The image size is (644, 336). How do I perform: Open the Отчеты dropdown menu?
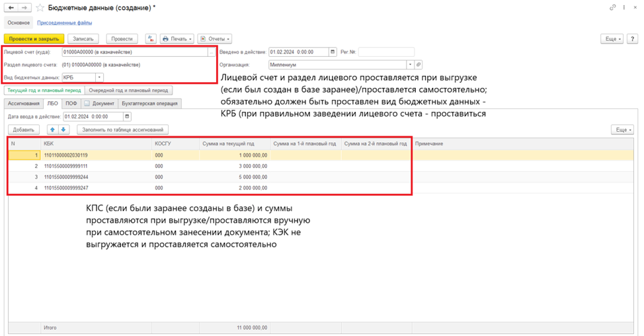pos(215,38)
